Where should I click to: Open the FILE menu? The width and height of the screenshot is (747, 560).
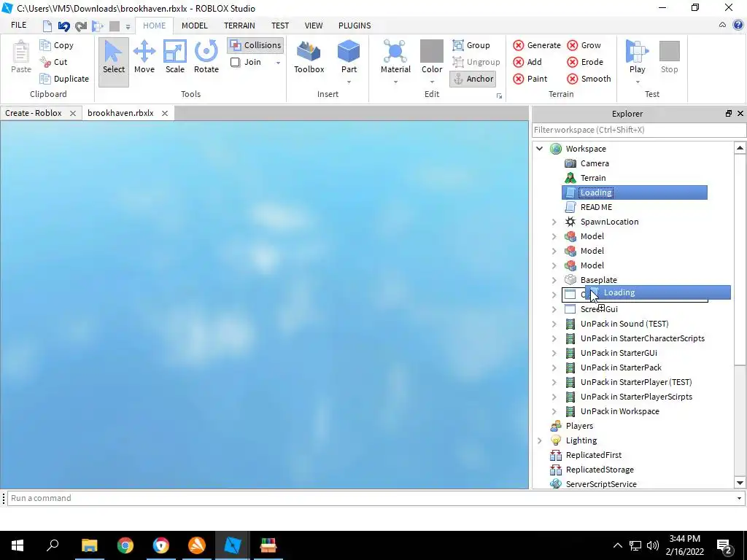tap(18, 26)
